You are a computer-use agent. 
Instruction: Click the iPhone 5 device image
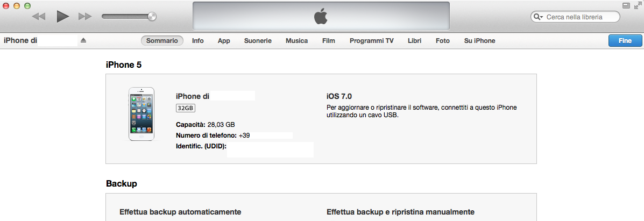pyautogui.click(x=141, y=114)
